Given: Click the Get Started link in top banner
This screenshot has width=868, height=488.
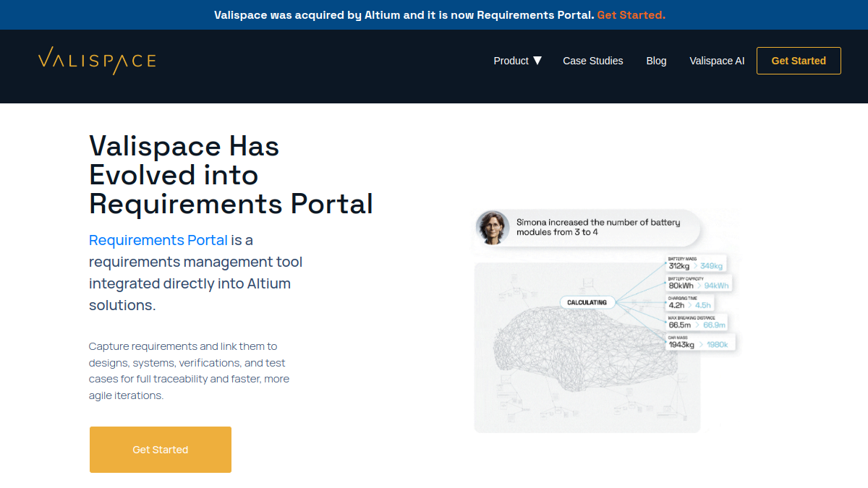Looking at the screenshot, I should (x=631, y=14).
